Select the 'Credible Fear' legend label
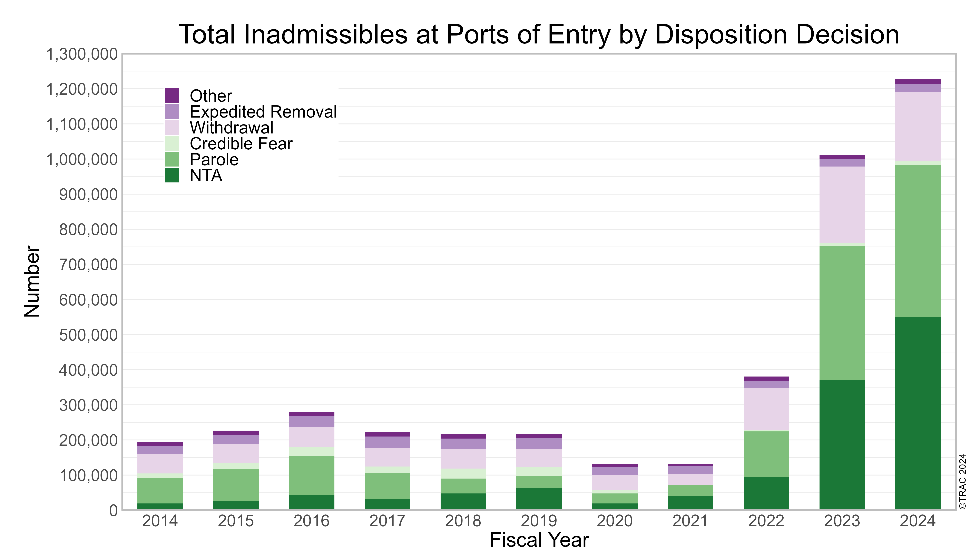 pyautogui.click(x=241, y=144)
